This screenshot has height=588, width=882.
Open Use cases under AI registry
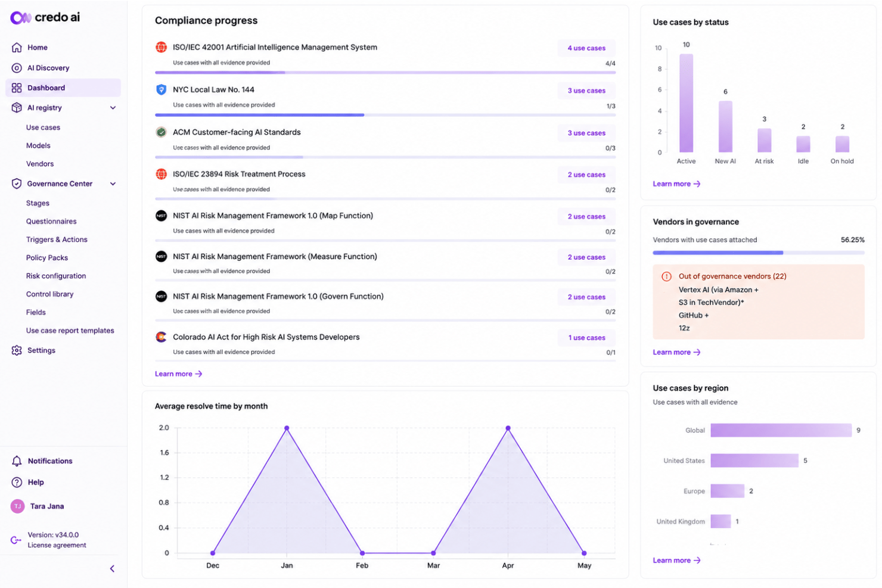point(43,127)
